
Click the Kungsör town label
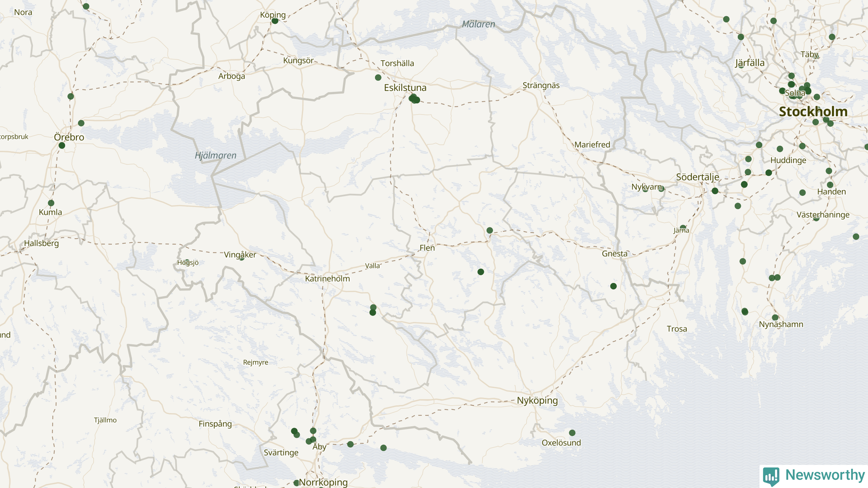[x=299, y=61]
